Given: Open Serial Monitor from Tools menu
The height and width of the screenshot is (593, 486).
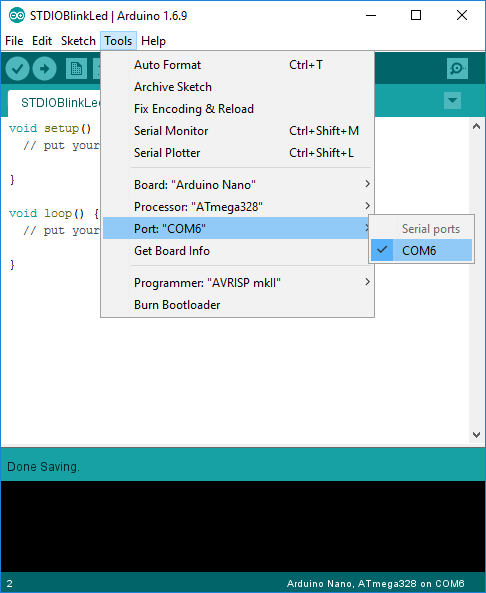Looking at the screenshot, I should click(238, 130).
